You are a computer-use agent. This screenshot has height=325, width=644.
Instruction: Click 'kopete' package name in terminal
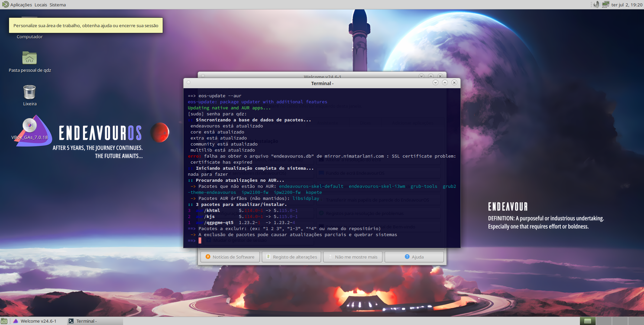coord(314,193)
